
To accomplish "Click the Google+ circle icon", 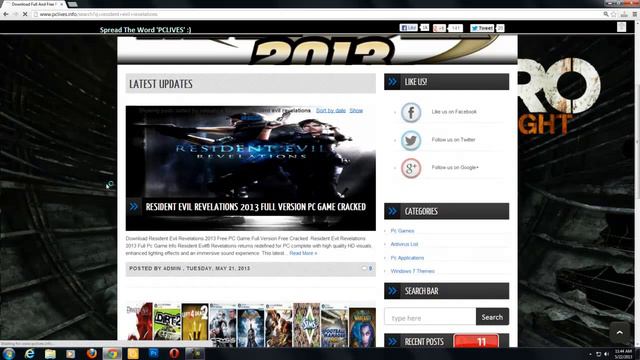I will pyautogui.click(x=411, y=168).
